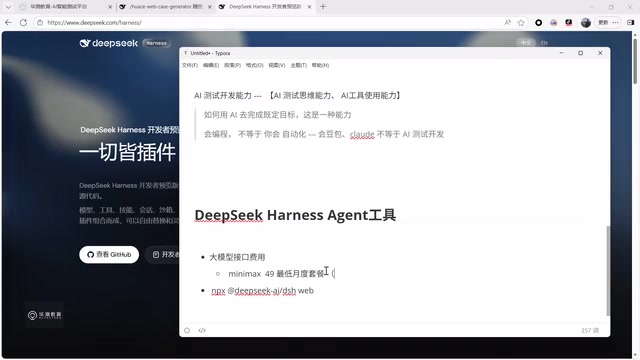Click the 257 词 word count
This screenshot has width=640, height=360.
pos(590,330)
